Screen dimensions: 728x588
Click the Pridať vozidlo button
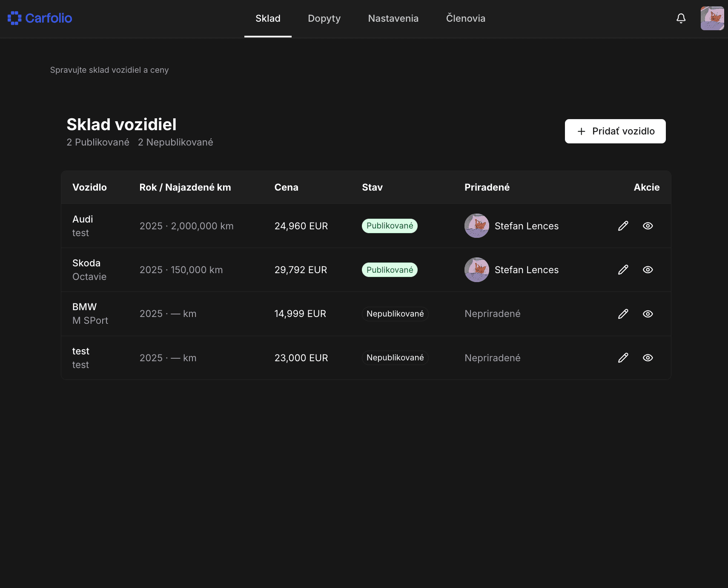point(615,131)
